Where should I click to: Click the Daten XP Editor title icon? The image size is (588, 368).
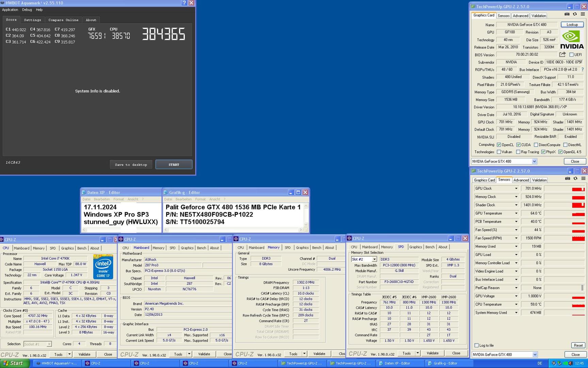coord(84,193)
